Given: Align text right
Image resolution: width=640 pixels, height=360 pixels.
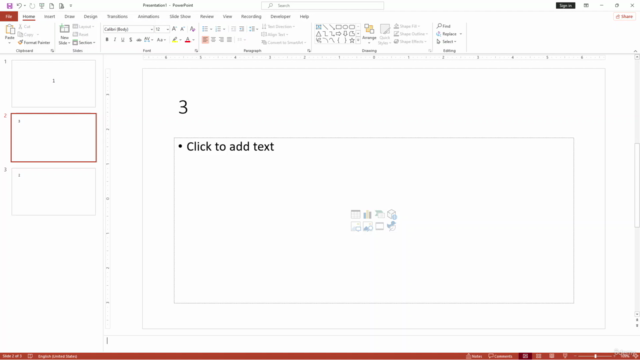Looking at the screenshot, I should point(221,40).
